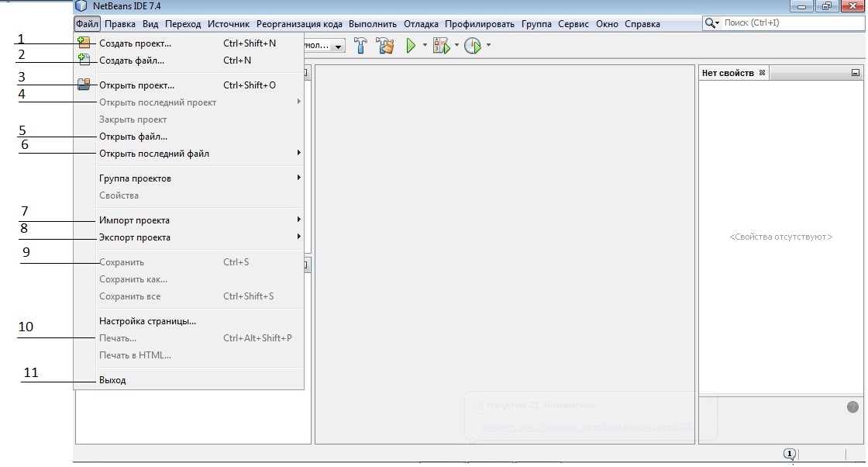Click the grayed 'Сохранить как...' menu item
The height and width of the screenshot is (467, 868).
tap(188, 279)
